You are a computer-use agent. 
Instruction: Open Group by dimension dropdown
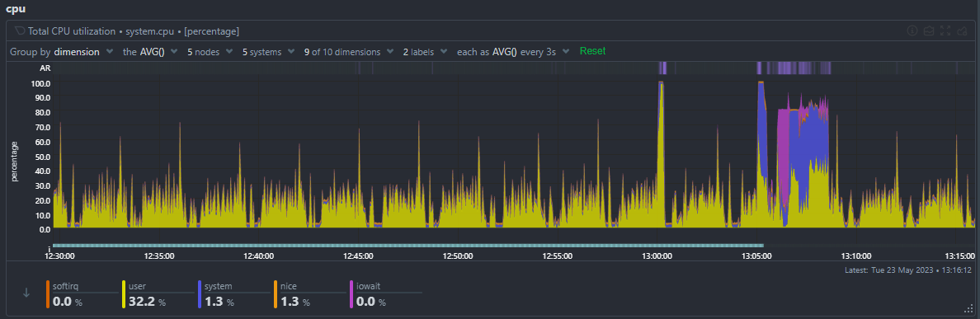[61, 52]
